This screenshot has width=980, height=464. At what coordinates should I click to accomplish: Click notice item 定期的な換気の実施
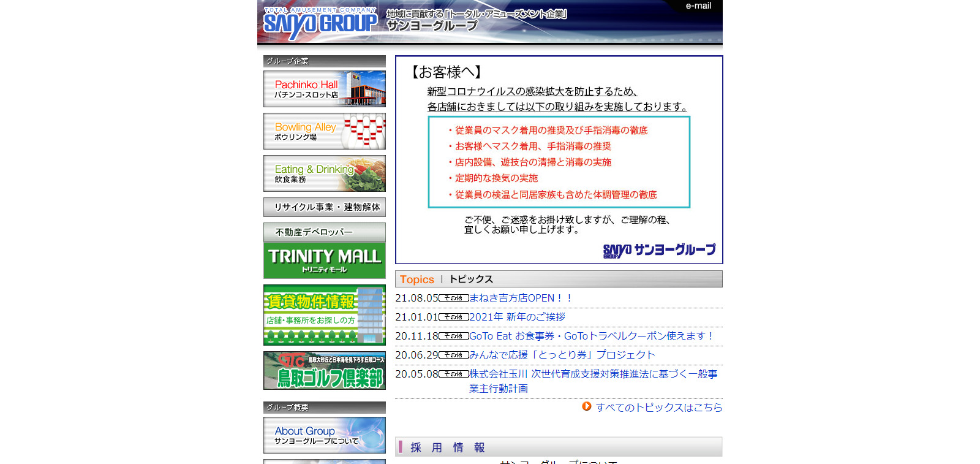click(x=492, y=178)
